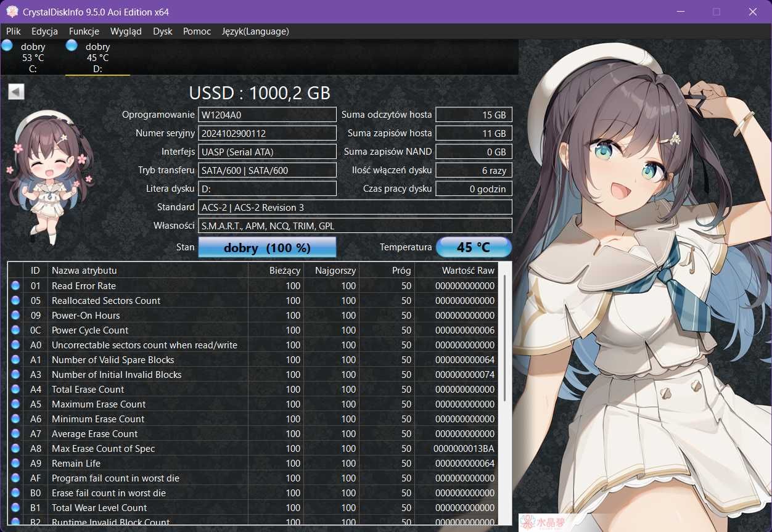Select Program fail count in worst die row

pos(253,478)
